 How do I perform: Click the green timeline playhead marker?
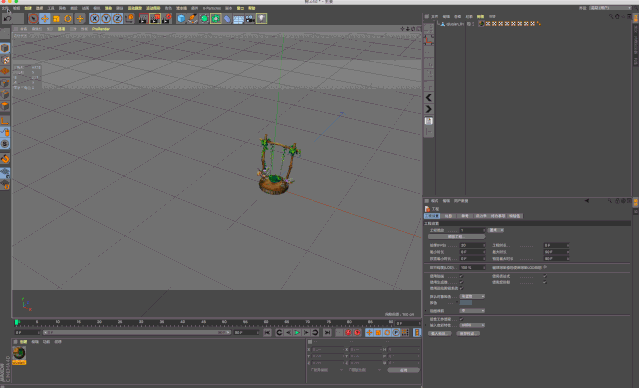[x=17, y=322]
